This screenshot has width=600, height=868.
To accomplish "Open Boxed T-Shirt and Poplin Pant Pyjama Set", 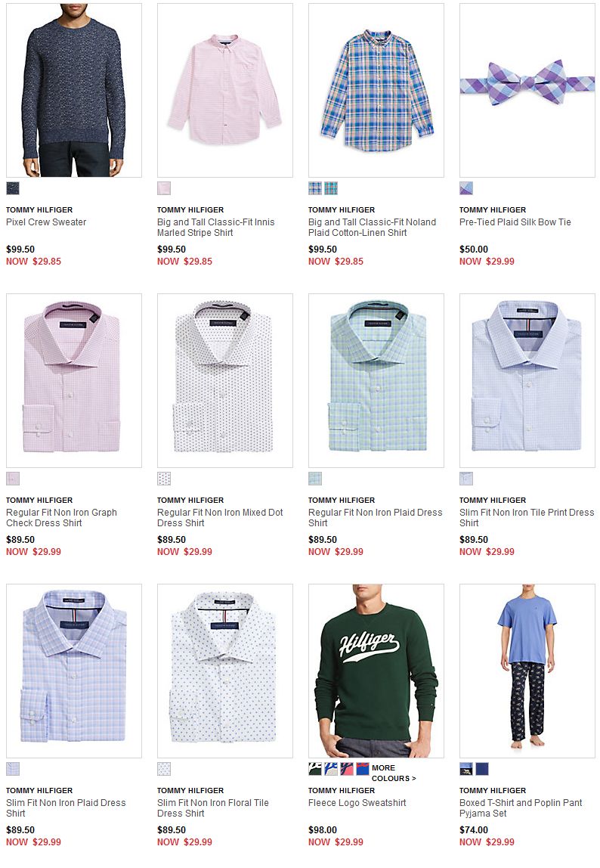I will pyautogui.click(x=521, y=808).
